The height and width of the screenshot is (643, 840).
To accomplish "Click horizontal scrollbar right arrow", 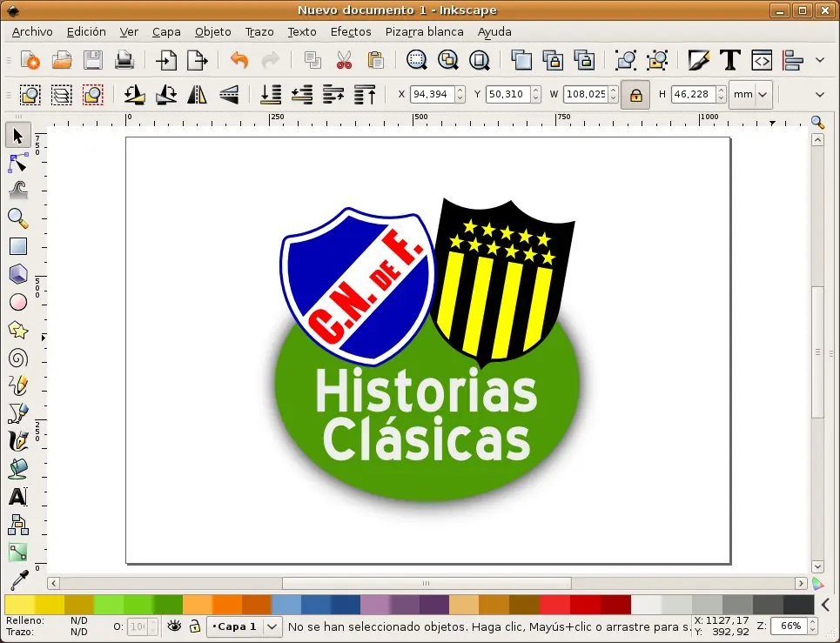I will coord(801,584).
